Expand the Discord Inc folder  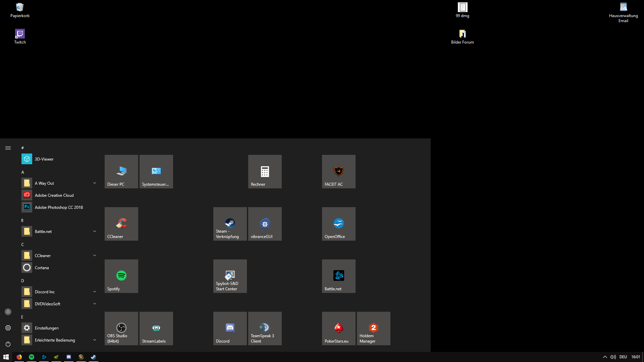click(60, 292)
